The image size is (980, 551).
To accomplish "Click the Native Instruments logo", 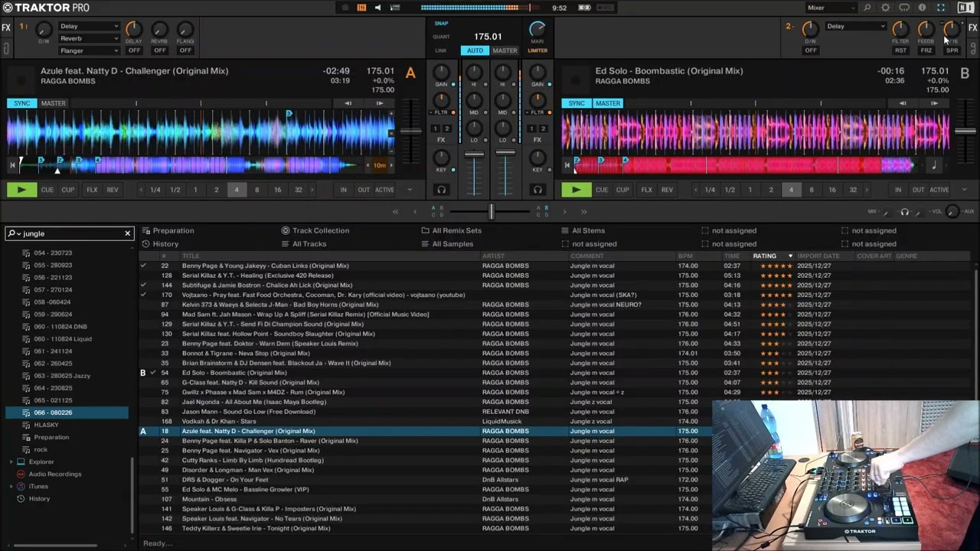I will [x=965, y=8].
